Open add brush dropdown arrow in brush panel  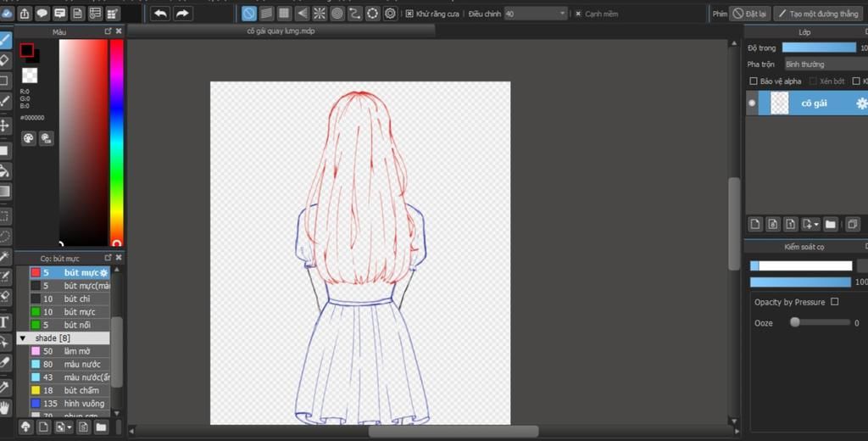(70, 427)
